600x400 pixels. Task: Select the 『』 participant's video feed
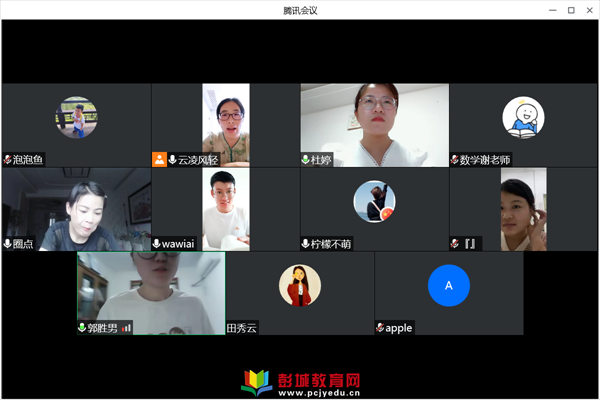[523, 209]
